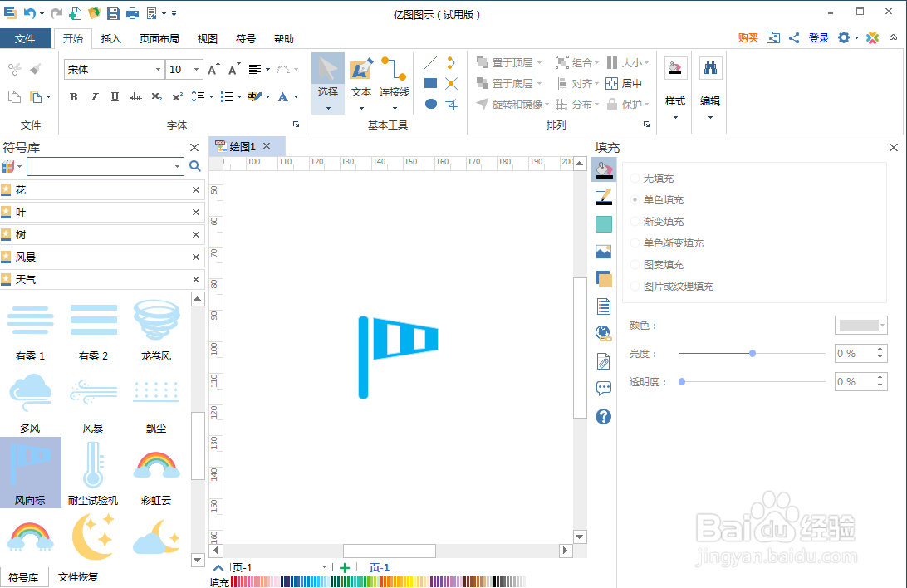907x588 pixels.
Task: Open the fill bucket panel icon
Action: [x=603, y=170]
